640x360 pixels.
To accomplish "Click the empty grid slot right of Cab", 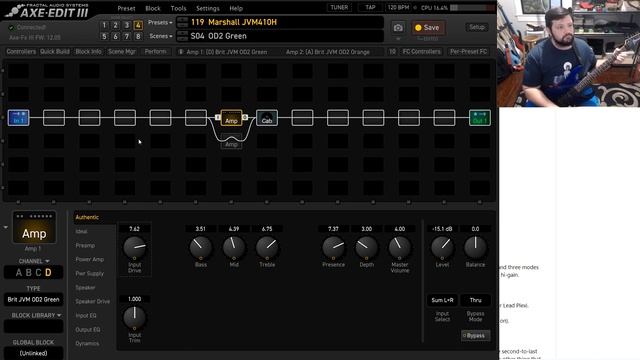I will [x=302, y=118].
